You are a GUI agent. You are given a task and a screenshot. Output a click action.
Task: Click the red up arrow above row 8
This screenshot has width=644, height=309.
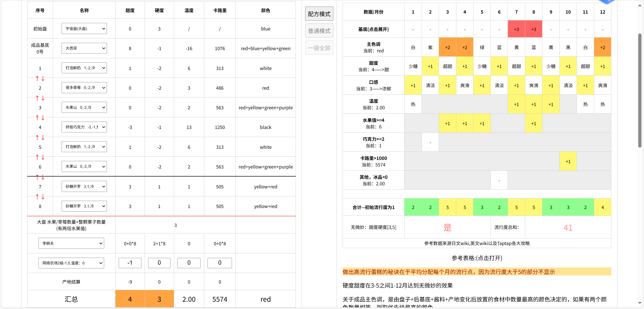point(37,197)
